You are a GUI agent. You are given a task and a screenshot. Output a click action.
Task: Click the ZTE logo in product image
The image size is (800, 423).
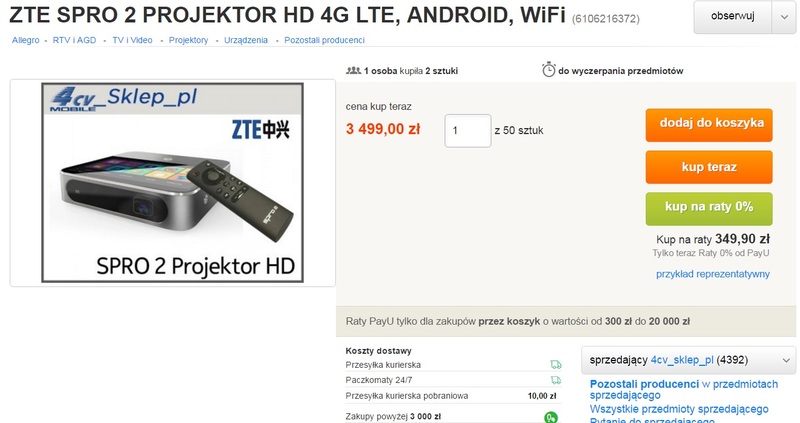pyautogui.click(x=260, y=130)
